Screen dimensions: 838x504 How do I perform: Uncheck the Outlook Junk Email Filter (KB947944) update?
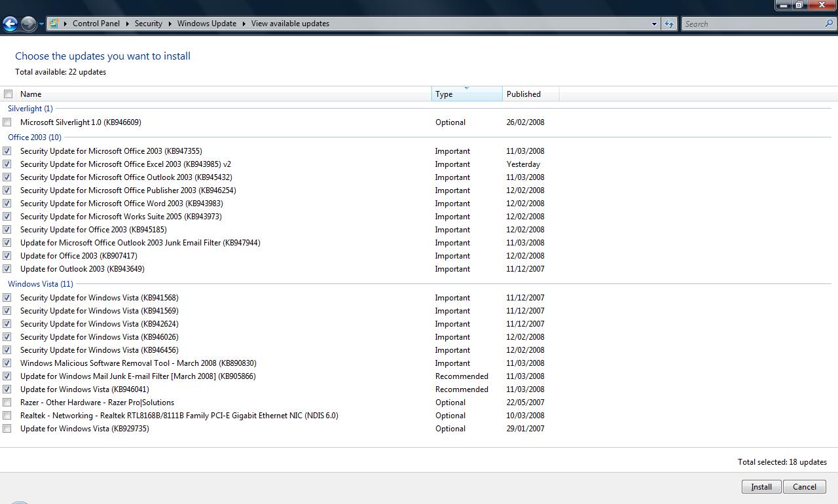[x=7, y=243]
